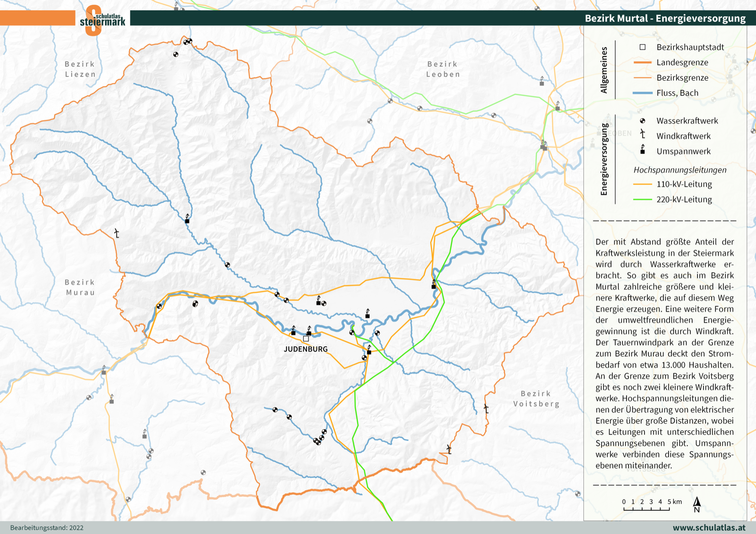
Task: Click the wind turbine symbol on the western district border
Action: [x=117, y=233]
